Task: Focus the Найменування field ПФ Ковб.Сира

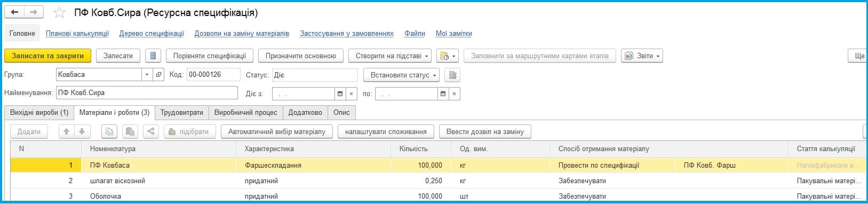Action: pyautogui.click(x=147, y=93)
